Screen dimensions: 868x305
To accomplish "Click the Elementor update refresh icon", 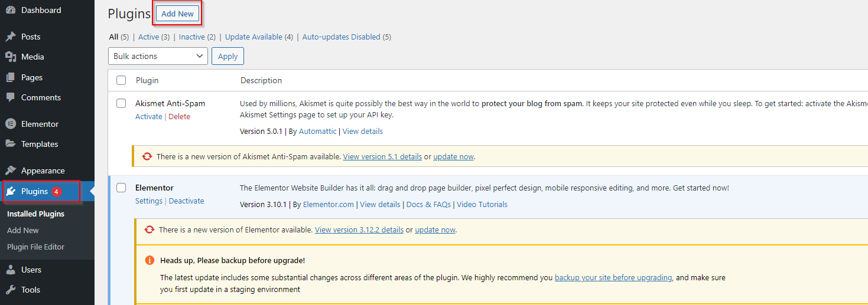I will 149,229.
